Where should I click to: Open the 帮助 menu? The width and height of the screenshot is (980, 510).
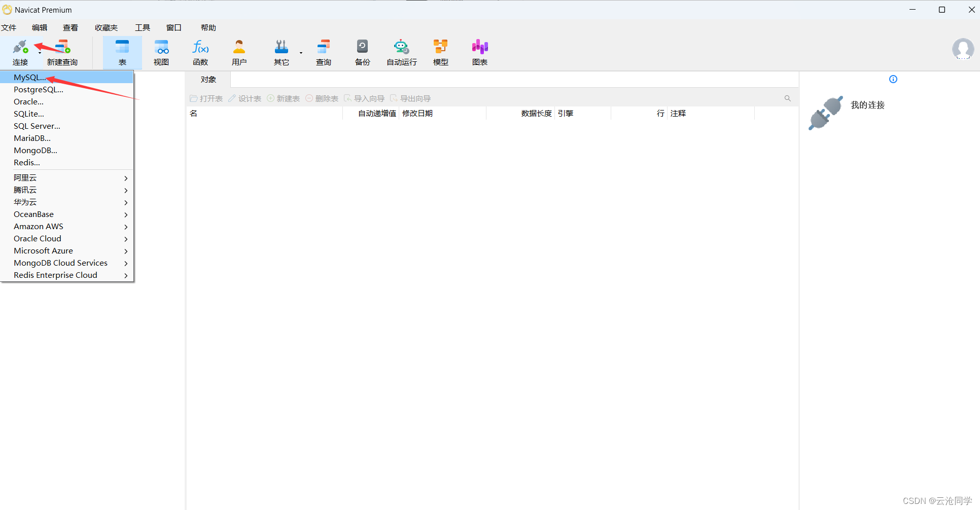point(208,28)
